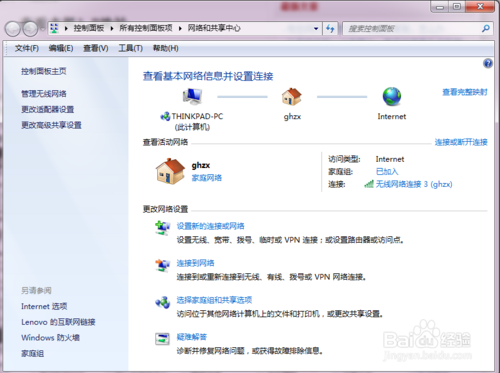Open Internet 选项 in sidebar
500x373 pixels.
tap(44, 306)
